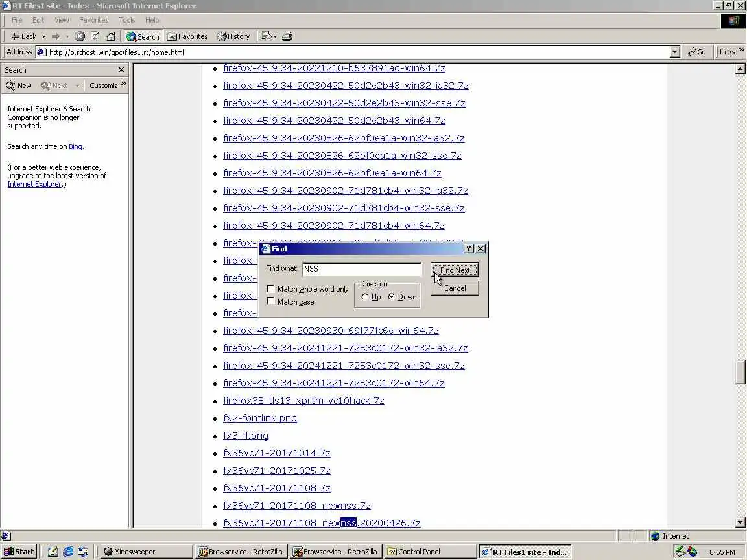
Task: Select the Up direction radio button
Action: 365,297
